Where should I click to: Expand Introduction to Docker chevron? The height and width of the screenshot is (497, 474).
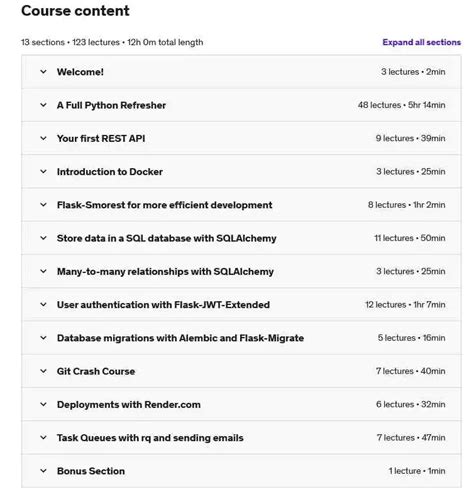tap(43, 172)
